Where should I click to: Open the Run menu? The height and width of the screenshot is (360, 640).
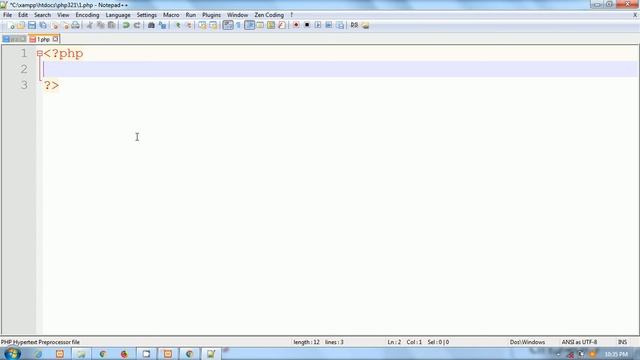[x=191, y=15]
